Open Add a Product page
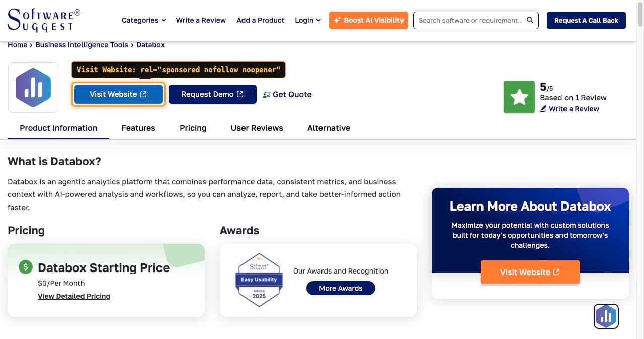The image size is (644, 339). coord(261,20)
